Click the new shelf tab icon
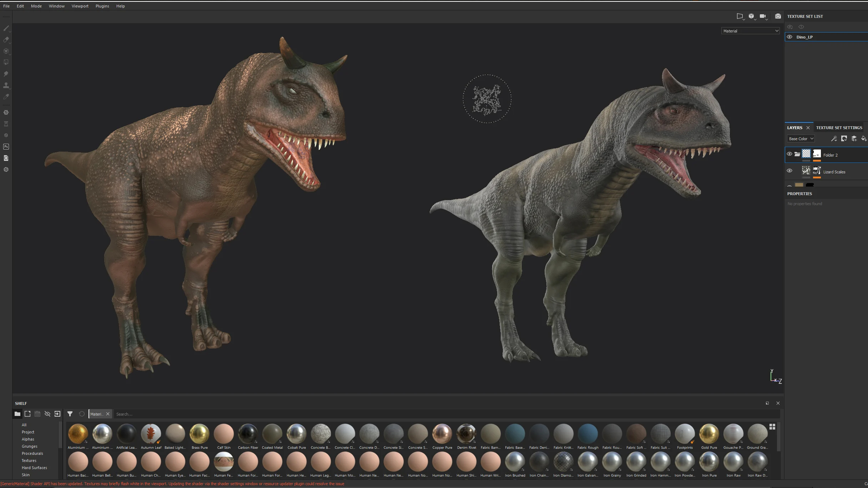The image size is (868, 488). point(27,414)
